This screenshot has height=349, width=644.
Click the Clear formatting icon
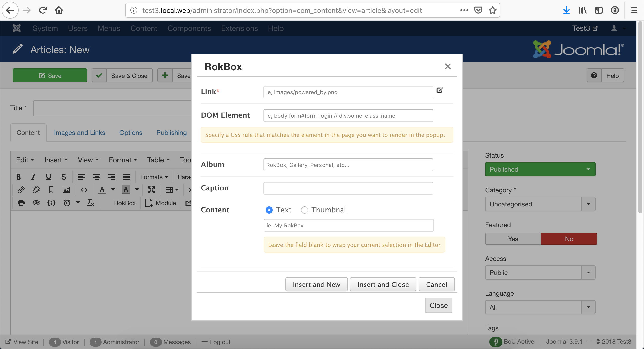pyautogui.click(x=90, y=203)
